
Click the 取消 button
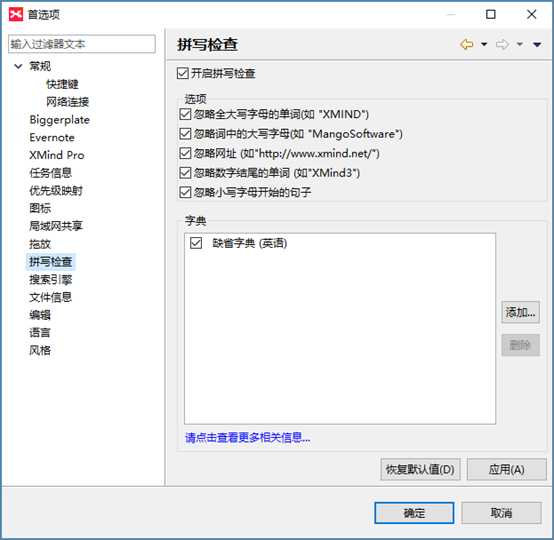(x=501, y=513)
